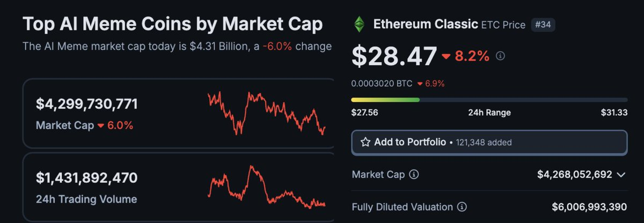This screenshot has width=644, height=223.
Task: Click the 0.0003020 BTC price text
Action: point(381,84)
